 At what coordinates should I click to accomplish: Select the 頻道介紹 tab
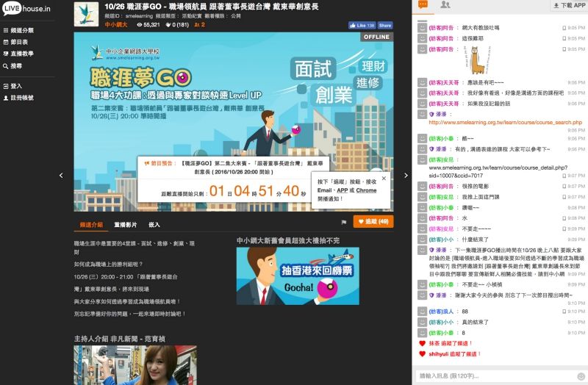click(91, 225)
